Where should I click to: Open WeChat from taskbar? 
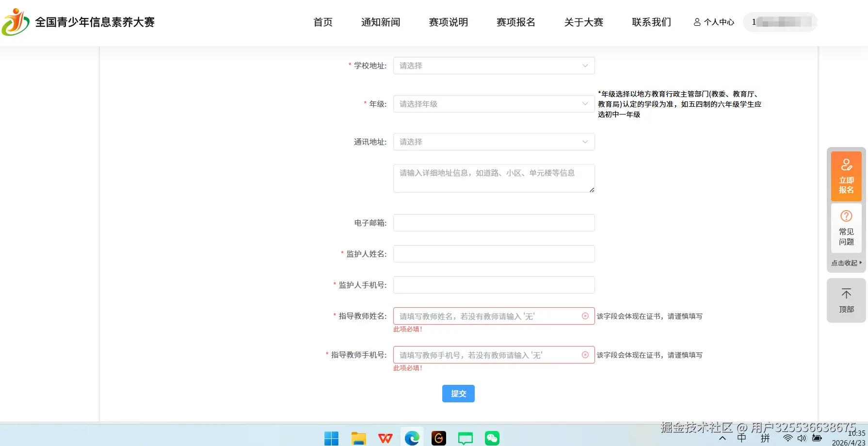(492, 438)
